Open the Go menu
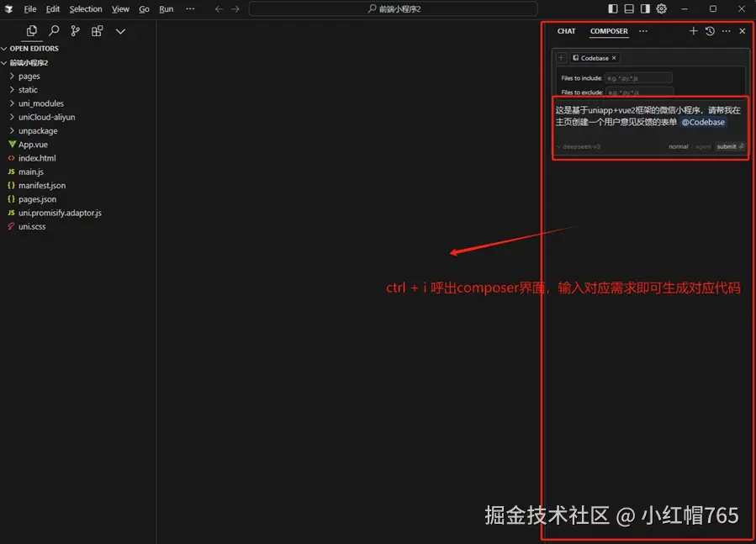This screenshot has height=544, width=756. (x=144, y=8)
